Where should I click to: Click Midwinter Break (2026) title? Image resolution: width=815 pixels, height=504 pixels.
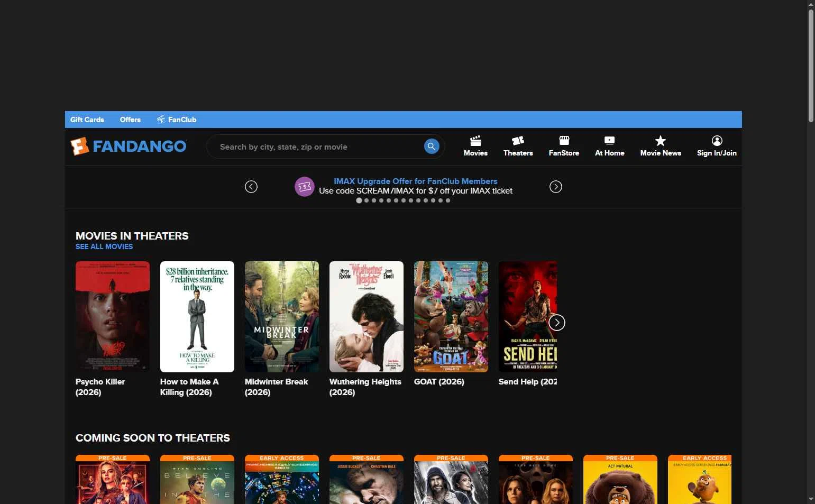click(x=277, y=387)
